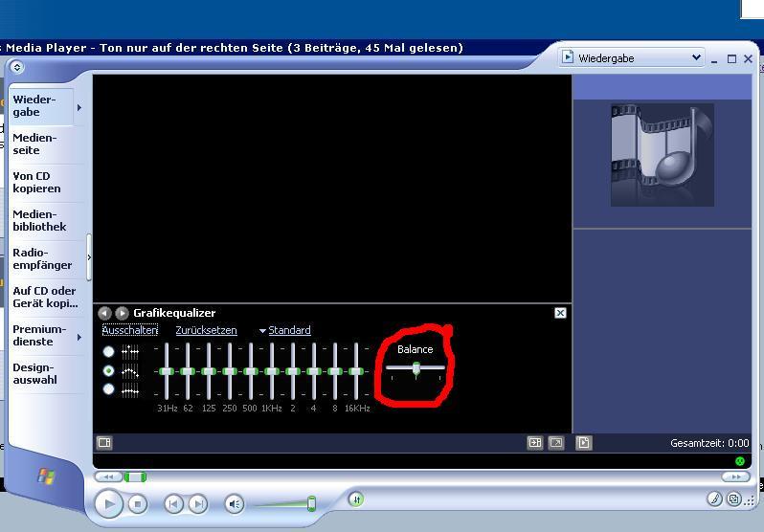Screen dimensions: 764x532
Task: Click the 500 Hz equalizer slider
Action: pyautogui.click(x=251, y=371)
